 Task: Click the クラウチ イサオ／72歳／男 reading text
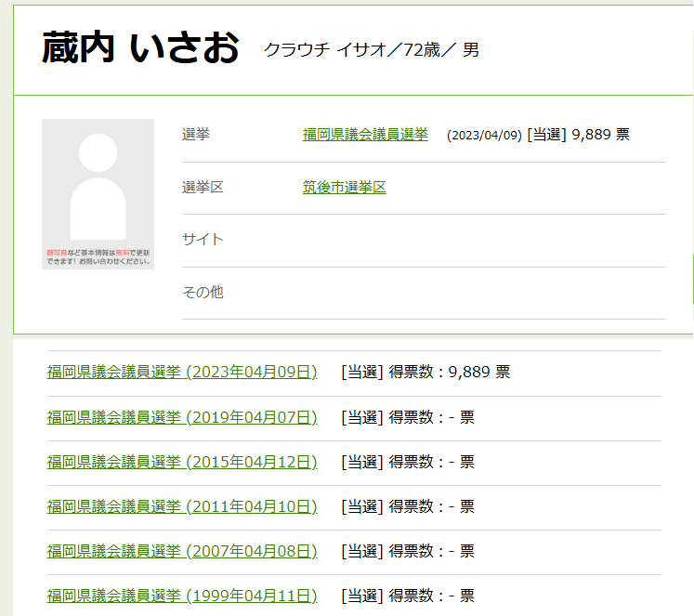372,49
